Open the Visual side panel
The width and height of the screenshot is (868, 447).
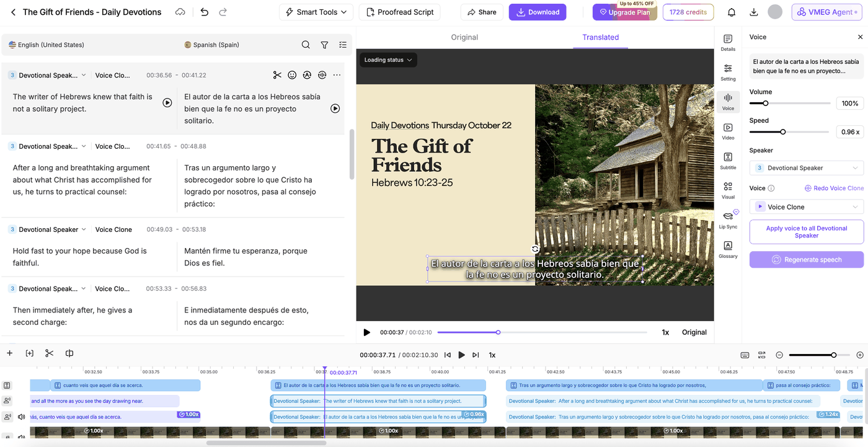728,191
